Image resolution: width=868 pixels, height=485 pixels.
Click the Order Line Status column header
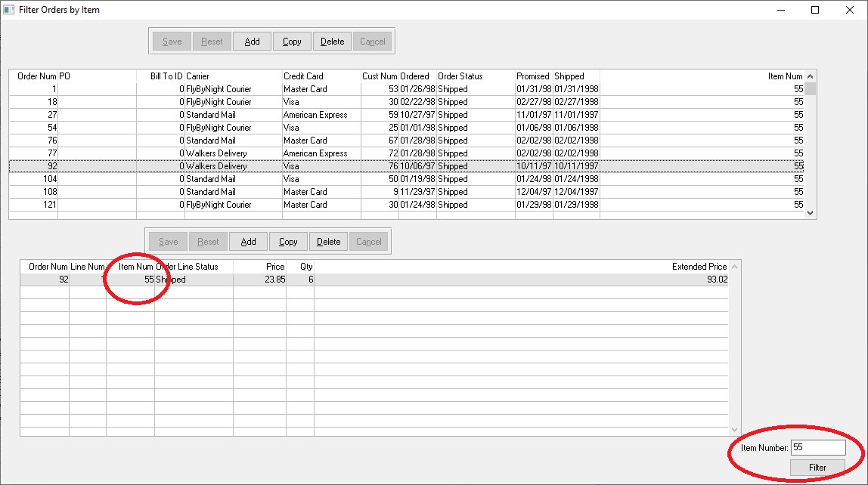pyautogui.click(x=187, y=267)
